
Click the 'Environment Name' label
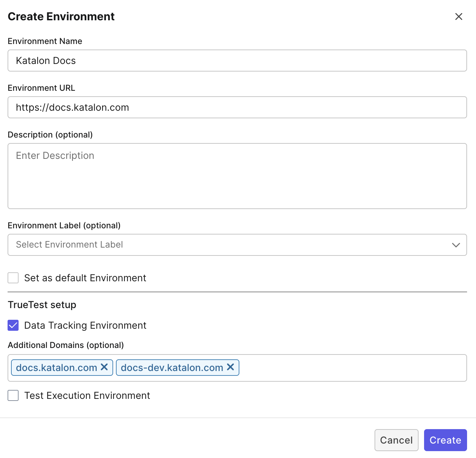point(45,41)
